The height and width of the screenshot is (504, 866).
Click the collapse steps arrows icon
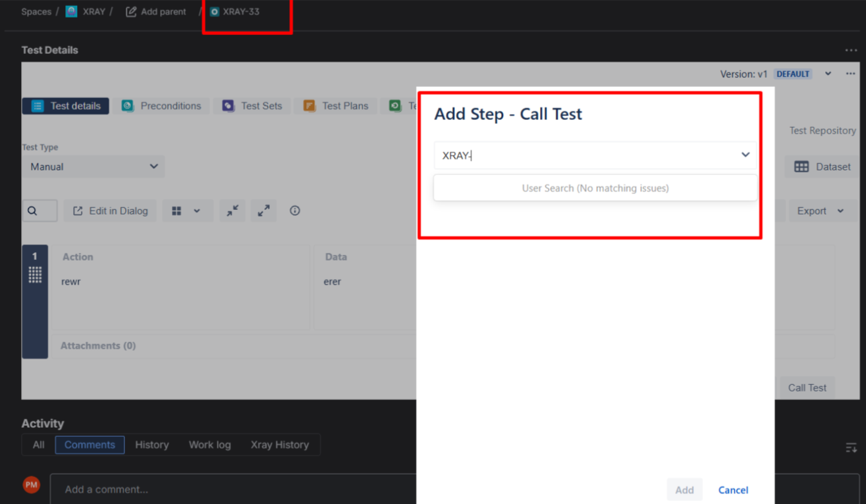point(232,211)
